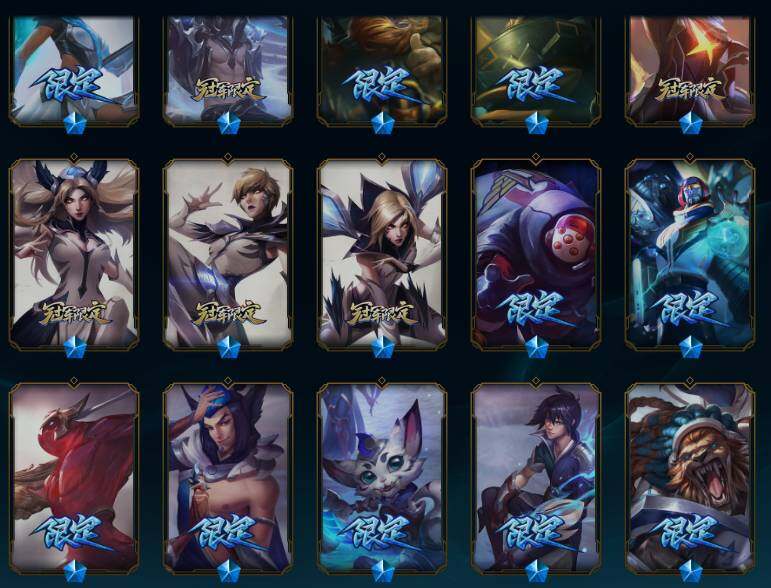Select the purple giant with red-dotted mask card
771x588 pixels.
point(536,254)
